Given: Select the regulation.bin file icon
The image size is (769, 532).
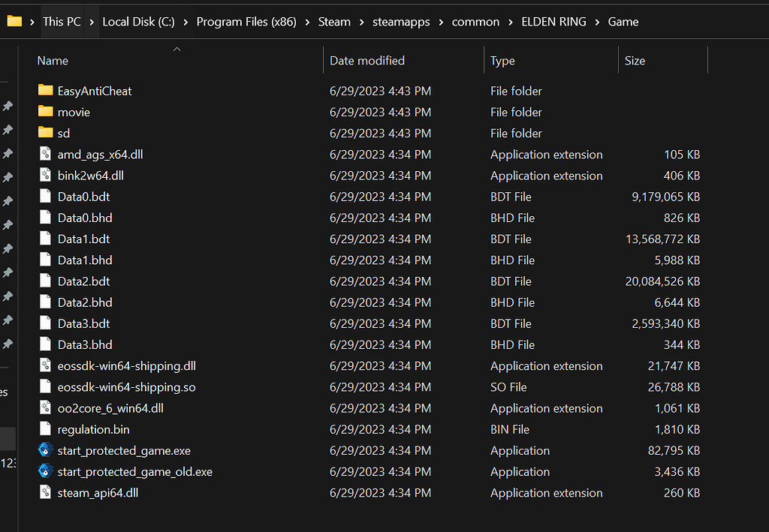Looking at the screenshot, I should click(45, 428).
